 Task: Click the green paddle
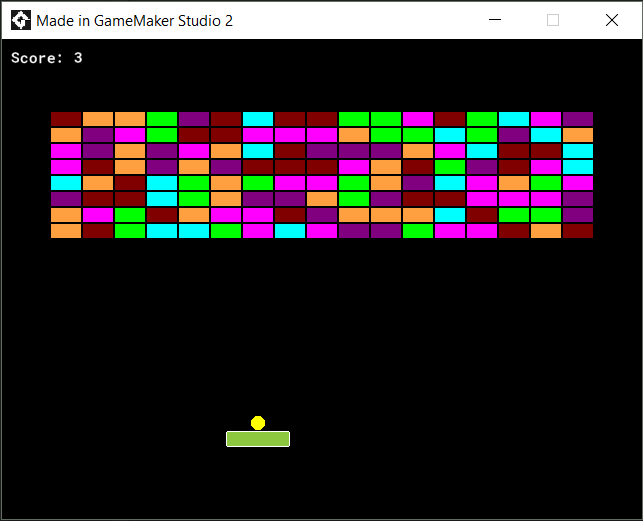point(258,439)
